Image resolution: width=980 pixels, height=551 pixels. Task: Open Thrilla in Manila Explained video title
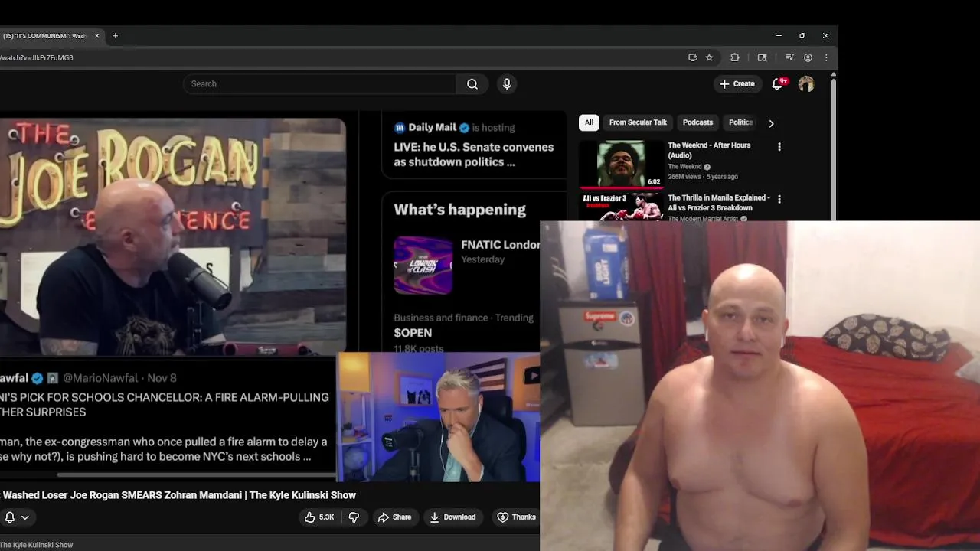(x=719, y=203)
